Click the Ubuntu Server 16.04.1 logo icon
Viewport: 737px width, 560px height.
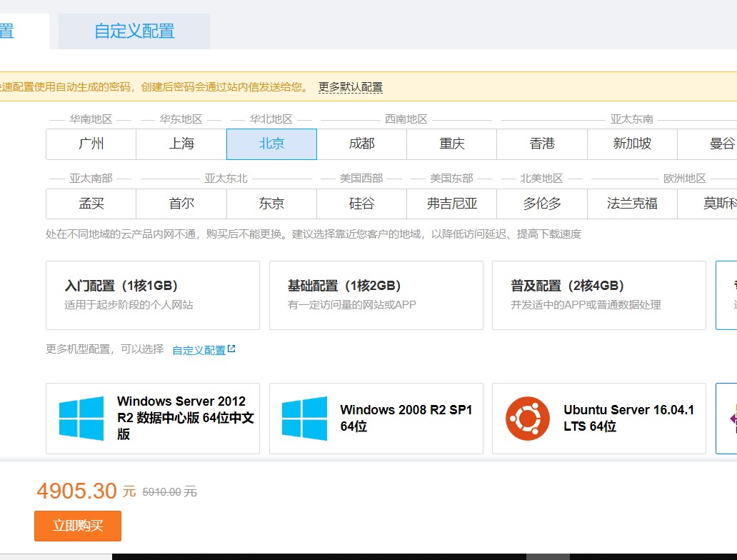(x=528, y=419)
